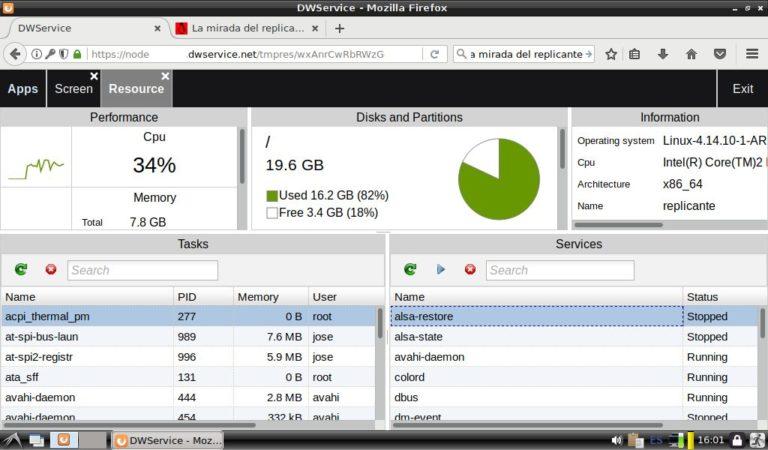Click the Tasks search field

142,270
